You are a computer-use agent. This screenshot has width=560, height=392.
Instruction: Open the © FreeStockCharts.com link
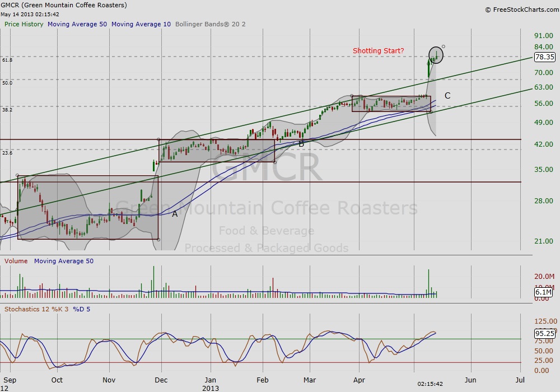[521, 10]
